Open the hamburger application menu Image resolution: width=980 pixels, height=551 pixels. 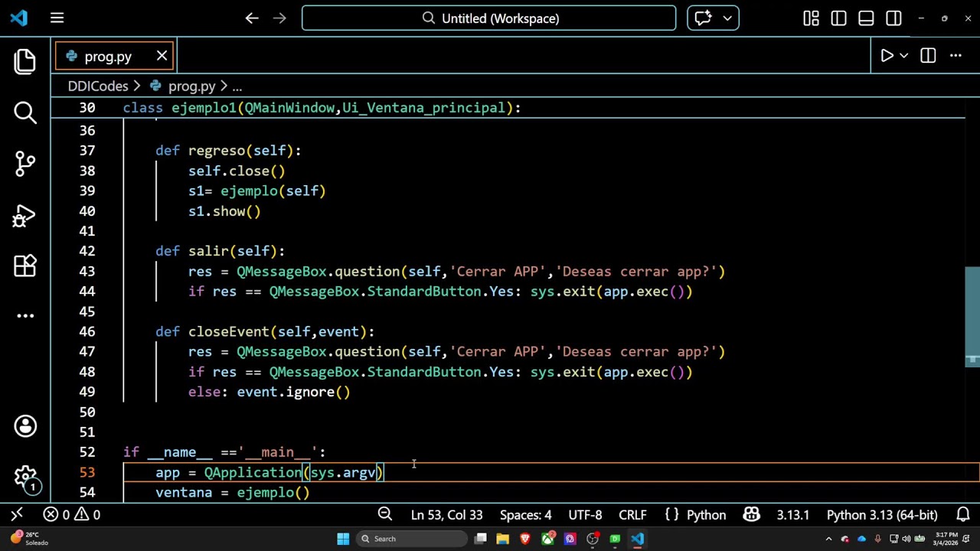(x=57, y=18)
